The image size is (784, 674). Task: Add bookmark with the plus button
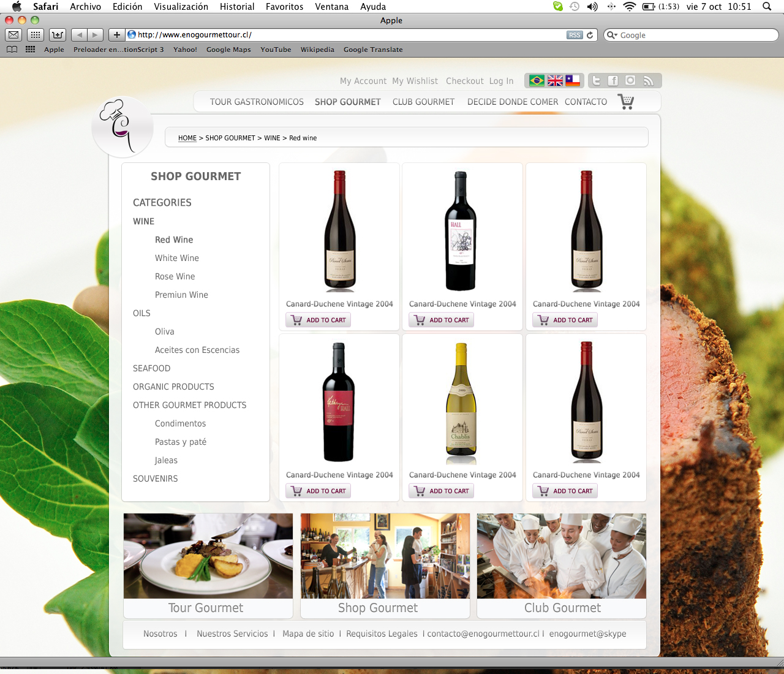coord(116,35)
